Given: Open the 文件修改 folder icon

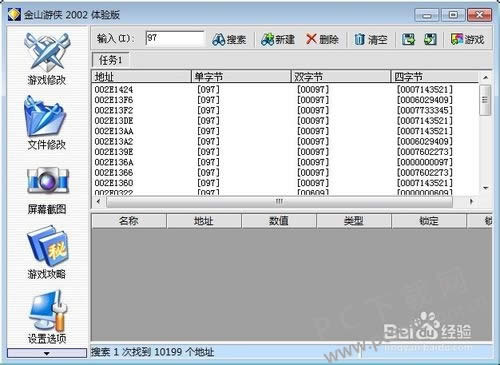Looking at the screenshot, I should [x=46, y=116].
